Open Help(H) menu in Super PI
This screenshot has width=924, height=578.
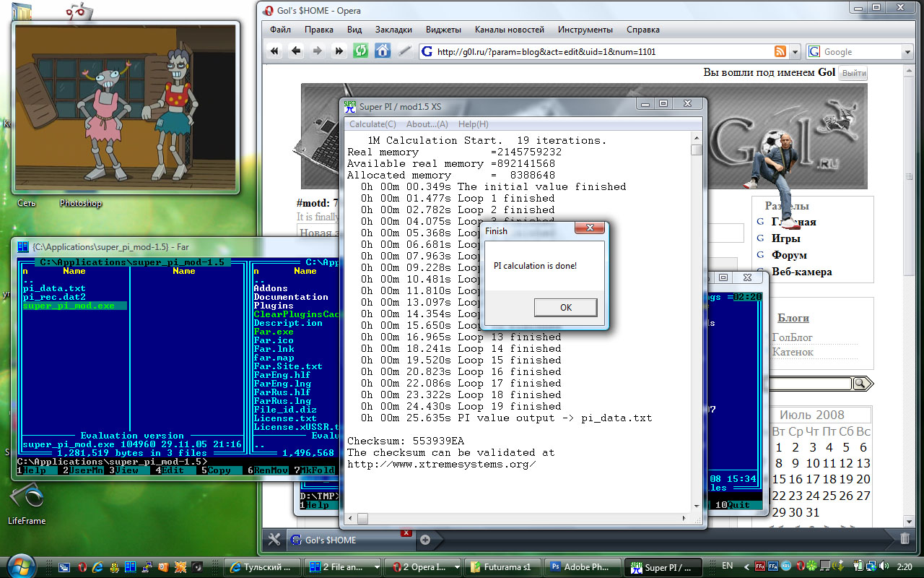pyautogui.click(x=474, y=124)
